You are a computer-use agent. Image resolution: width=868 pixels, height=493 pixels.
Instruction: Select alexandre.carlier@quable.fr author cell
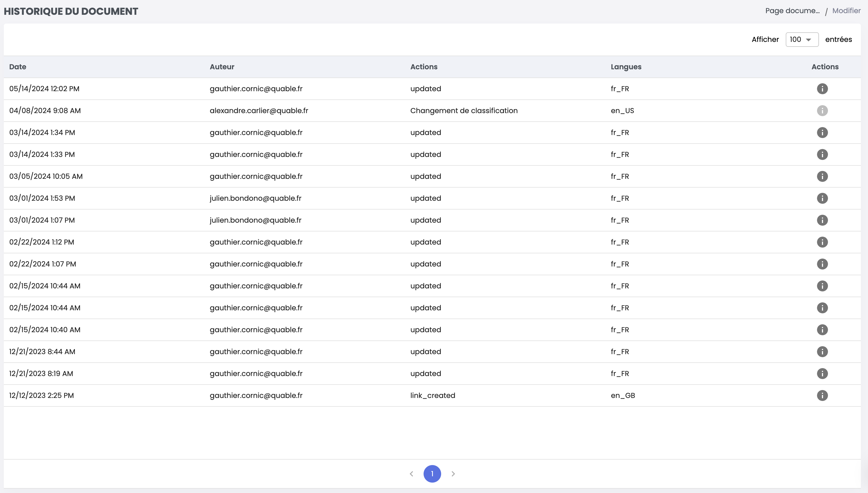coord(259,111)
